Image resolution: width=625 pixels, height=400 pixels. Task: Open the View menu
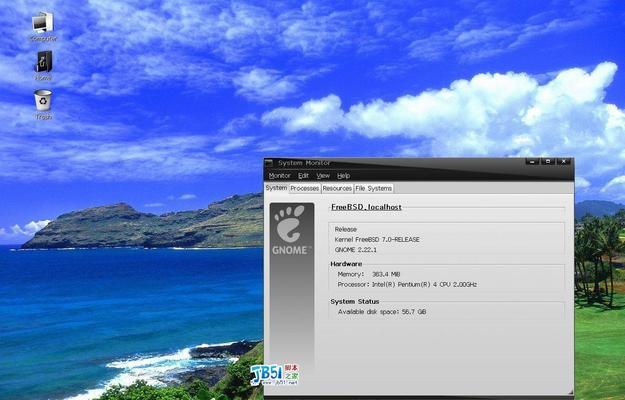pyautogui.click(x=323, y=176)
